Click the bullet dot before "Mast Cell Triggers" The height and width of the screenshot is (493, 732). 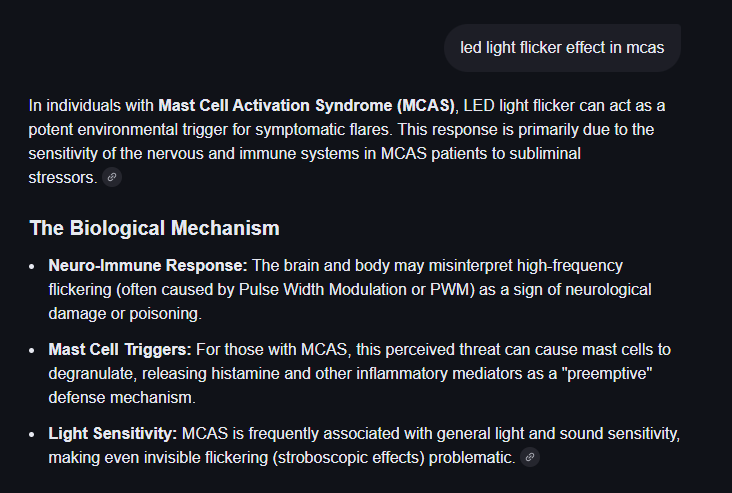(36, 351)
